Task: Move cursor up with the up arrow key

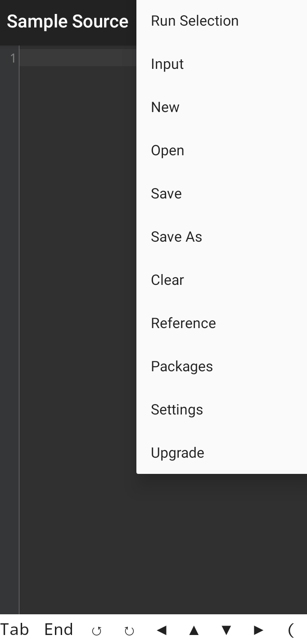Action: click(194, 630)
